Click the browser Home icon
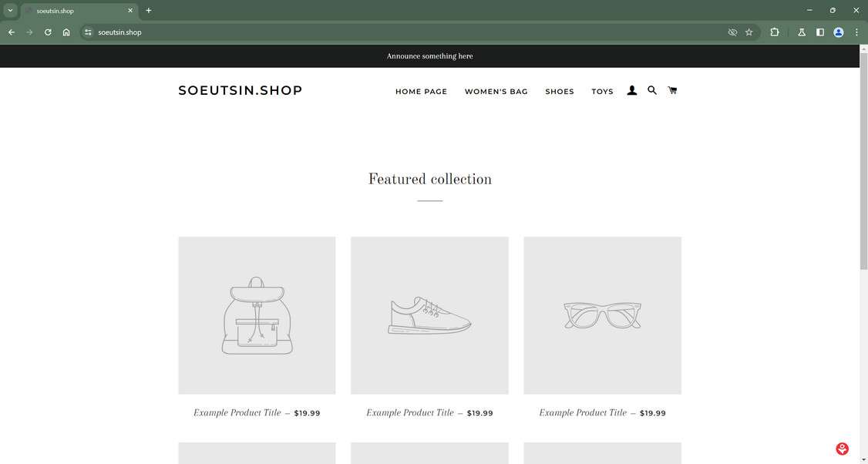This screenshot has height=464, width=868. (x=66, y=32)
